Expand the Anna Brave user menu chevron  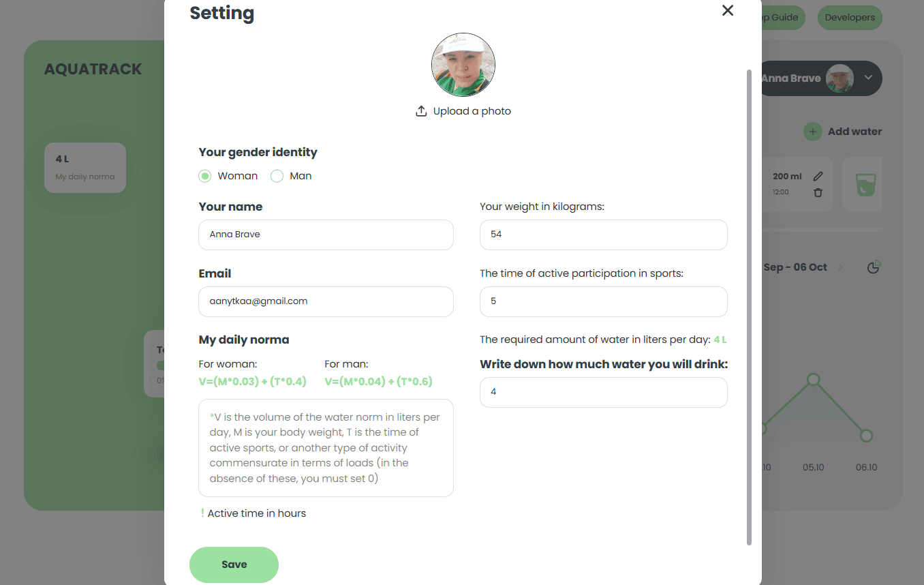coord(868,78)
